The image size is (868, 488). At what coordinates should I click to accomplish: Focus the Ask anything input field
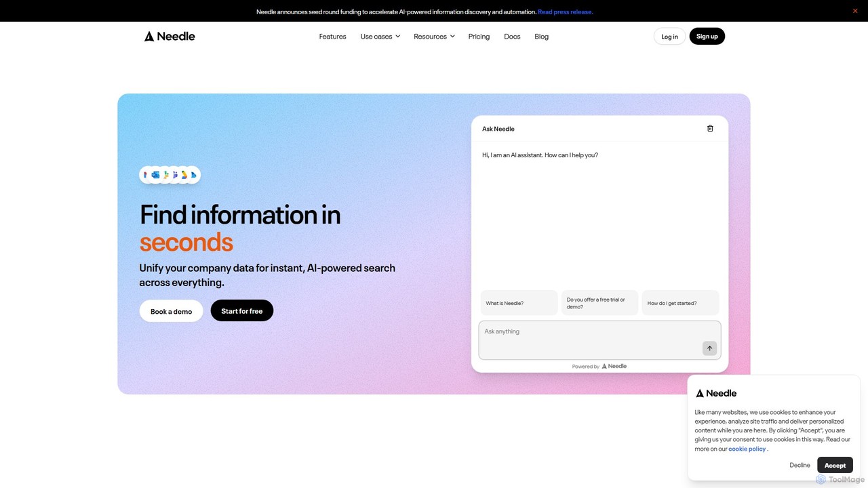pos(599,340)
